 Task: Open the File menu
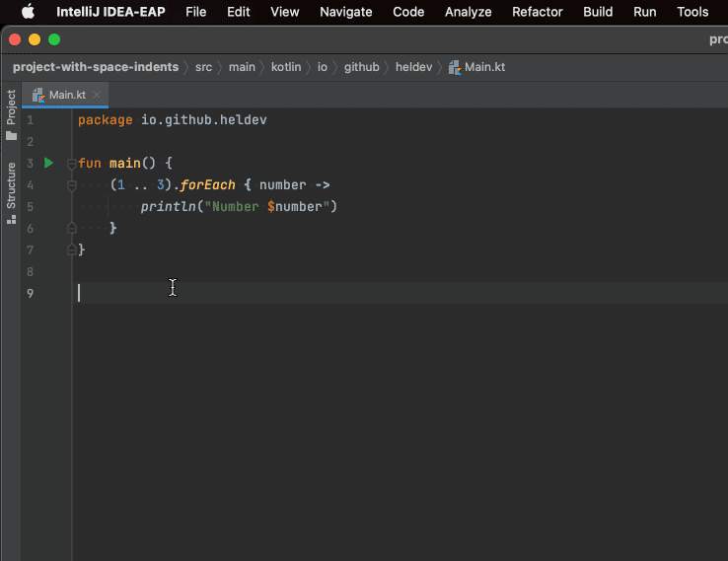[195, 12]
